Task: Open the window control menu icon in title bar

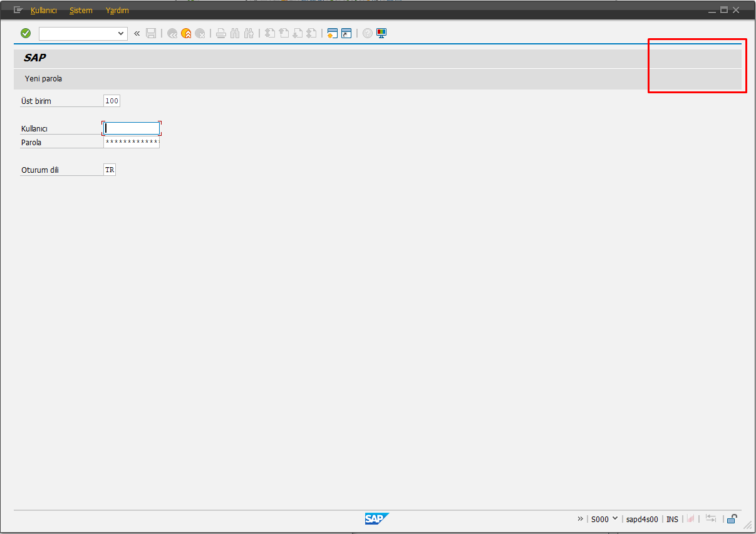Action: [18, 10]
